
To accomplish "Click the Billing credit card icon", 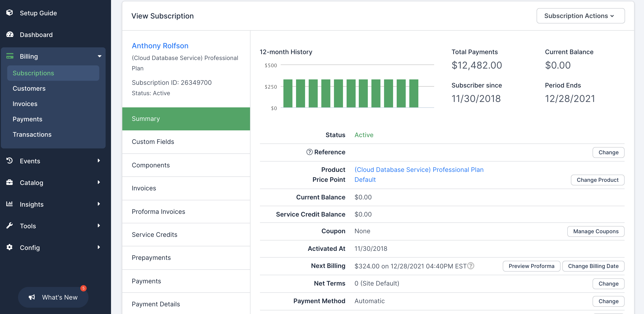I will [x=10, y=56].
